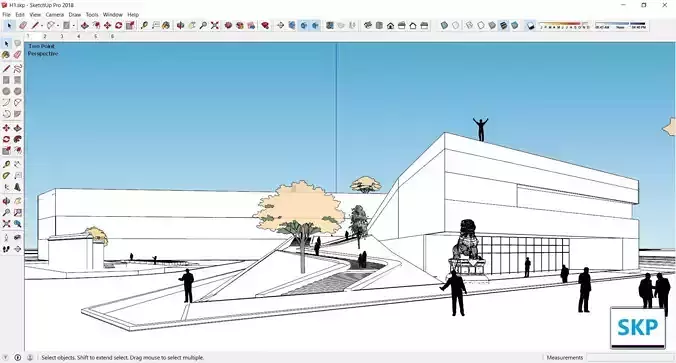
Task: Expand the Arc tool dropdown arrow
Action: click(x=58, y=25)
